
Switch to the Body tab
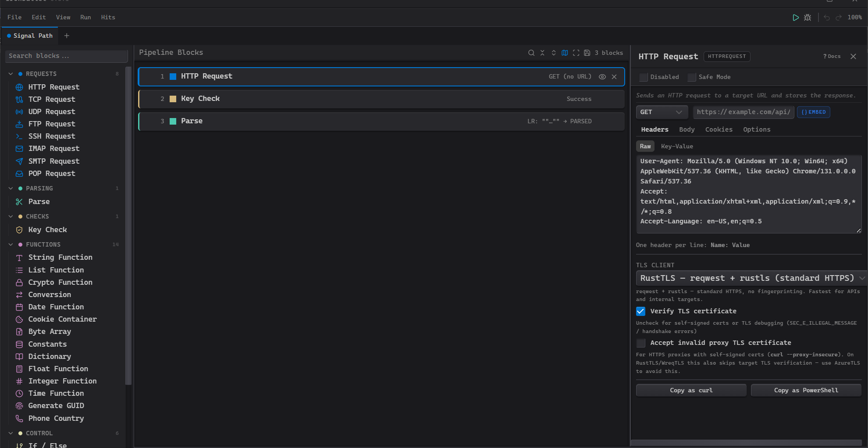pos(687,129)
